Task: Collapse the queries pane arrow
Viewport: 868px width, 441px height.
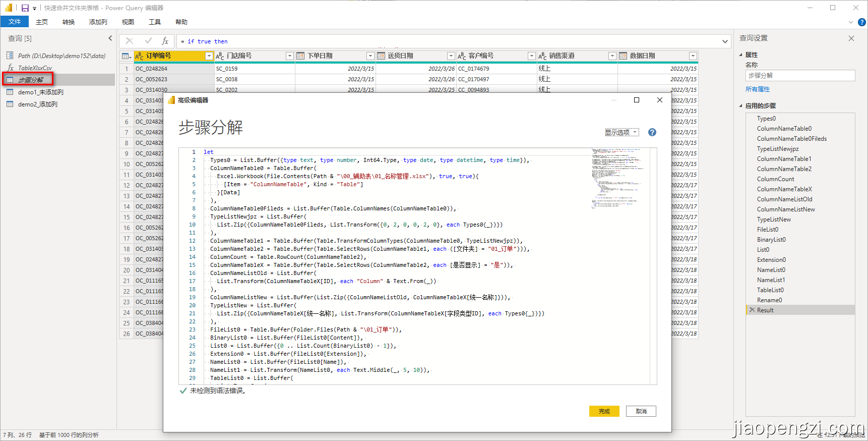Action: 110,38
